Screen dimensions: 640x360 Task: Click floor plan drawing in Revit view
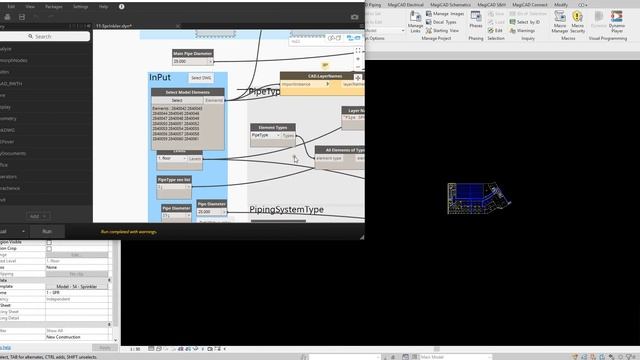coord(478,198)
